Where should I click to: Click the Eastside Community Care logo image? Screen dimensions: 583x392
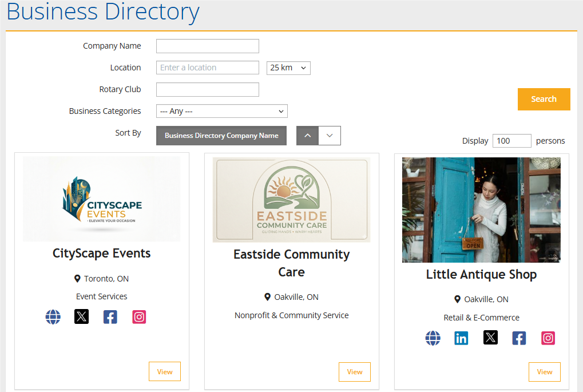(292, 200)
